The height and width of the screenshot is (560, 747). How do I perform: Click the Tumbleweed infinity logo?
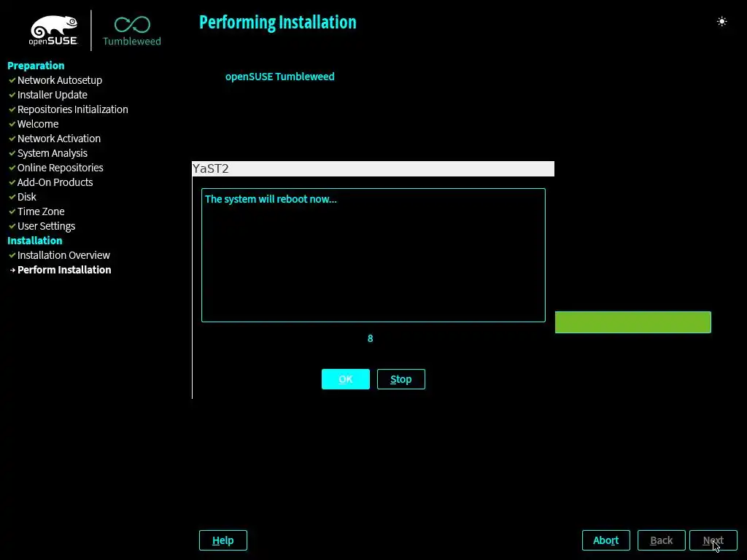pos(132,31)
